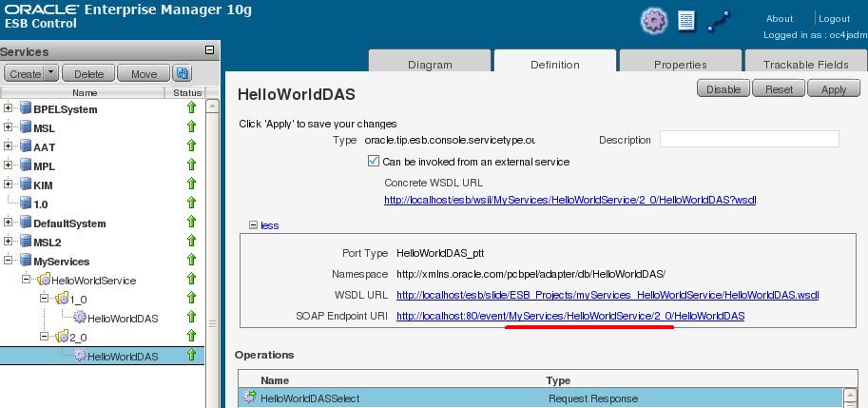Click green status arrow for BPELSystem

point(191,107)
